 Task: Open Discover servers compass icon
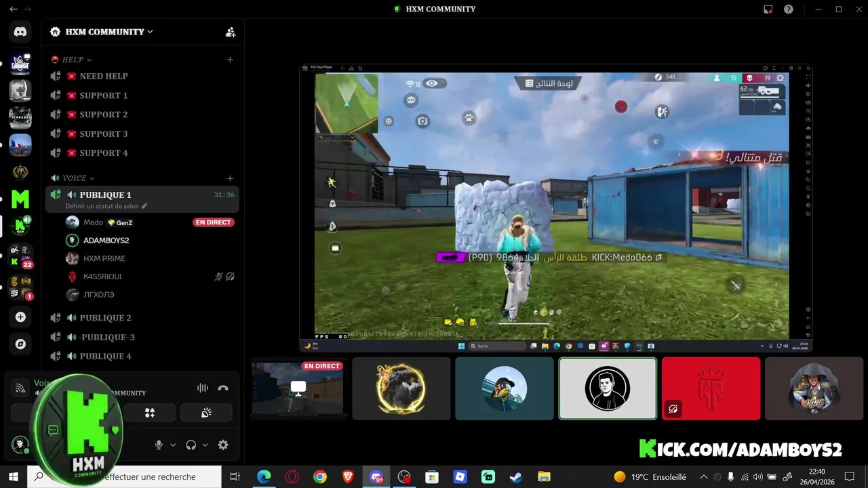tap(20, 344)
